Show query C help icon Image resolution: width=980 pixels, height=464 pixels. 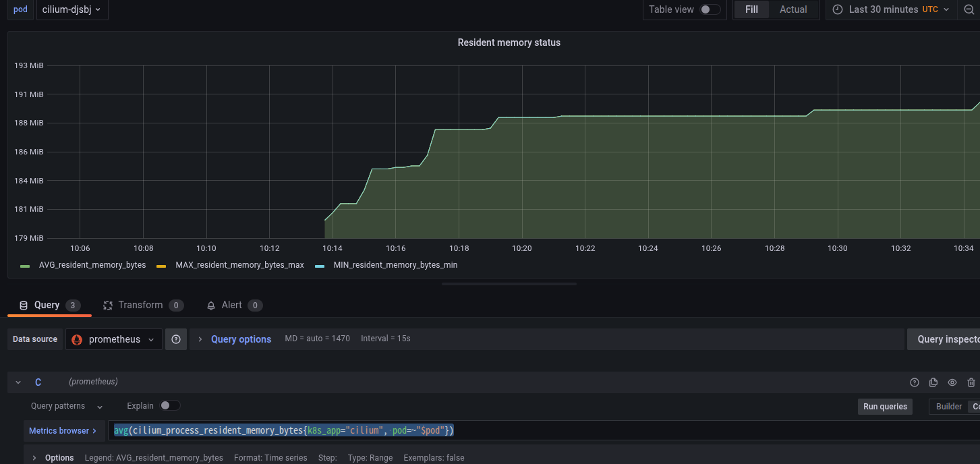915,382
